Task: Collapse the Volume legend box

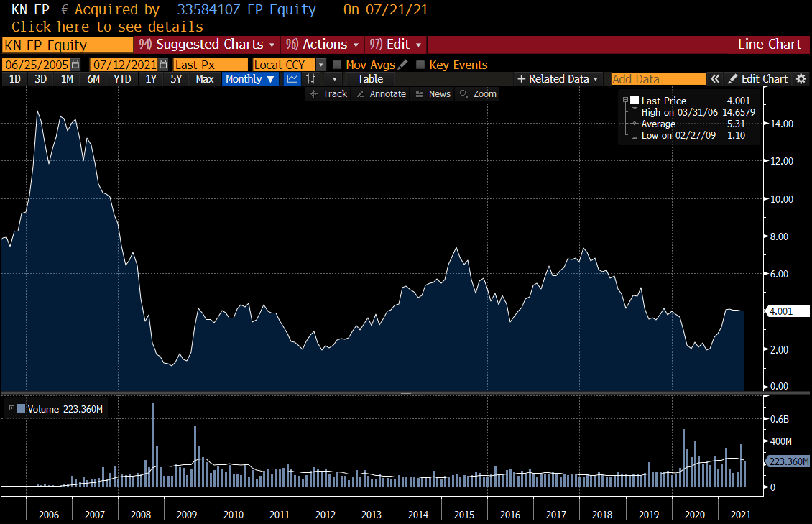Action: (x=11, y=408)
